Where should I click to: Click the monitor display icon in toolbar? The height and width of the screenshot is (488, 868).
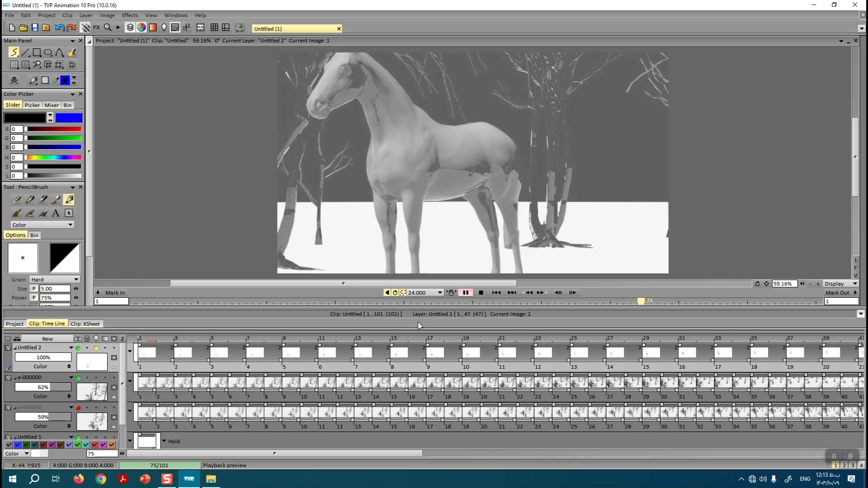coord(240,28)
